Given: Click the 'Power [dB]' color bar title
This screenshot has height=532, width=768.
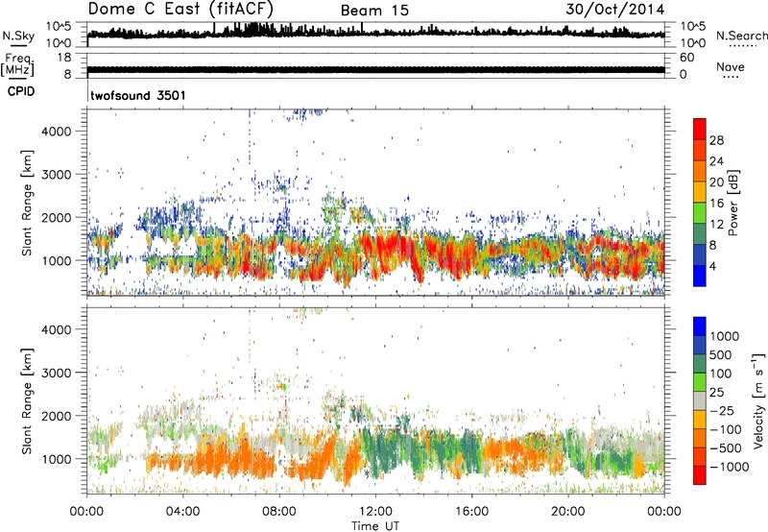Looking at the screenshot, I should click(733, 203).
